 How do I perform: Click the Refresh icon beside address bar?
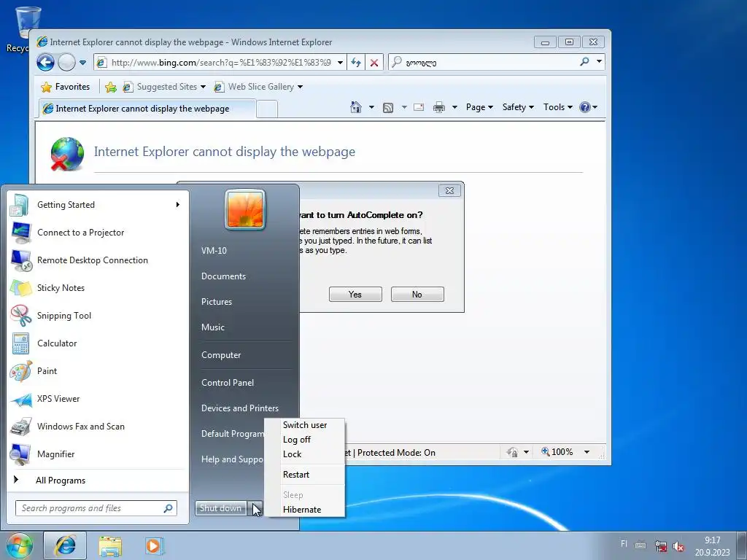(356, 63)
